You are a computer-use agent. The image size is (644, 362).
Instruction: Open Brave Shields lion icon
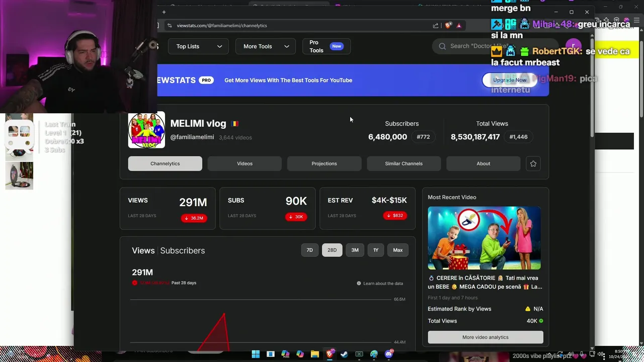tap(448, 26)
